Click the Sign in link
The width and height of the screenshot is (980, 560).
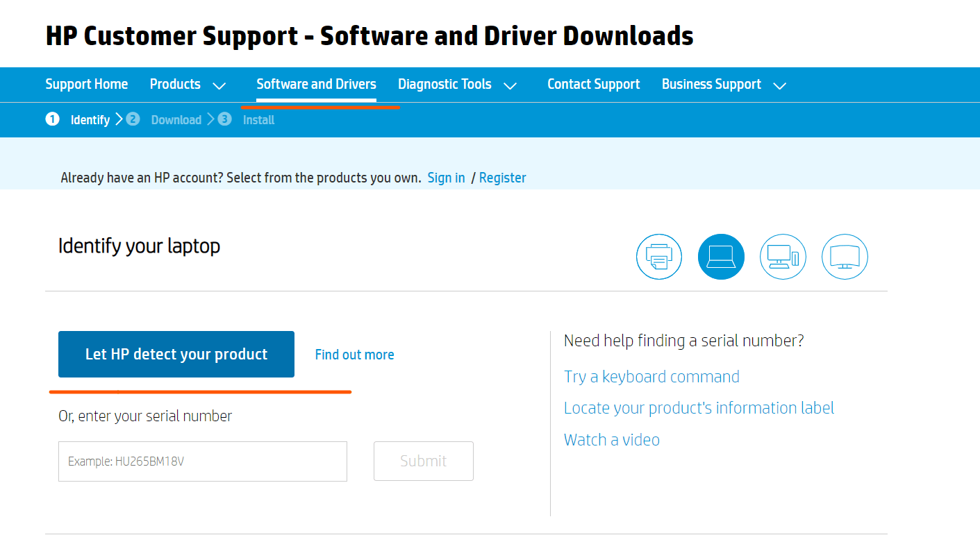pyautogui.click(x=446, y=178)
